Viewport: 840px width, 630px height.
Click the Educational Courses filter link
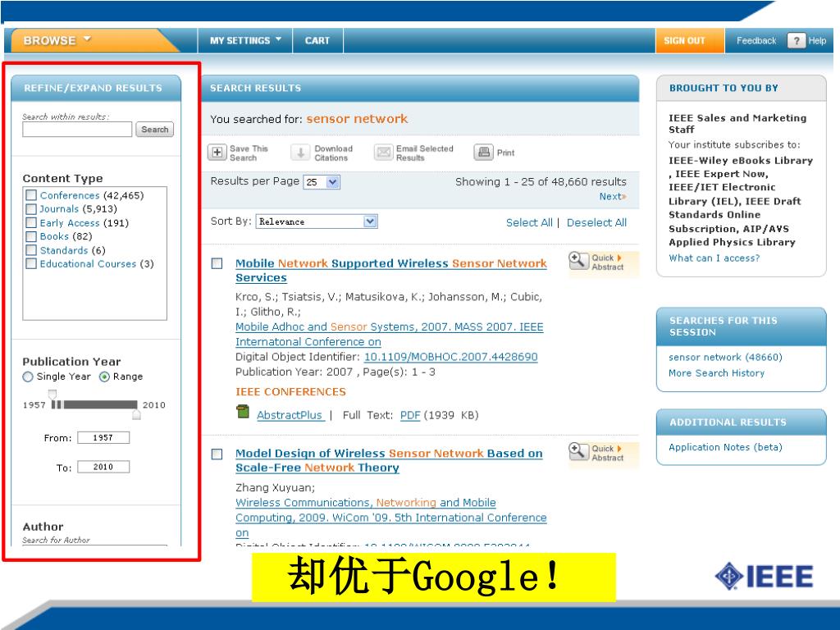[88, 264]
